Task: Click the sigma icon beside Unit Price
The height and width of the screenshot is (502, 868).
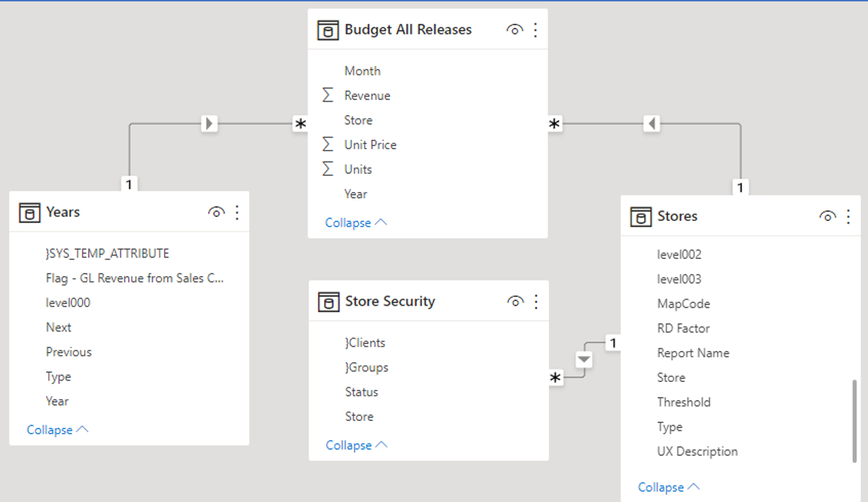Action: coord(327,145)
